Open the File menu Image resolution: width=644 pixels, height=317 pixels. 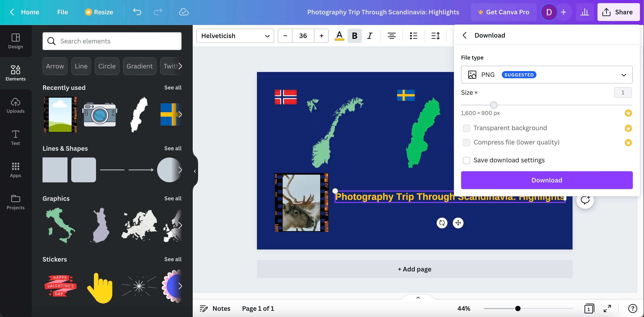(62, 12)
